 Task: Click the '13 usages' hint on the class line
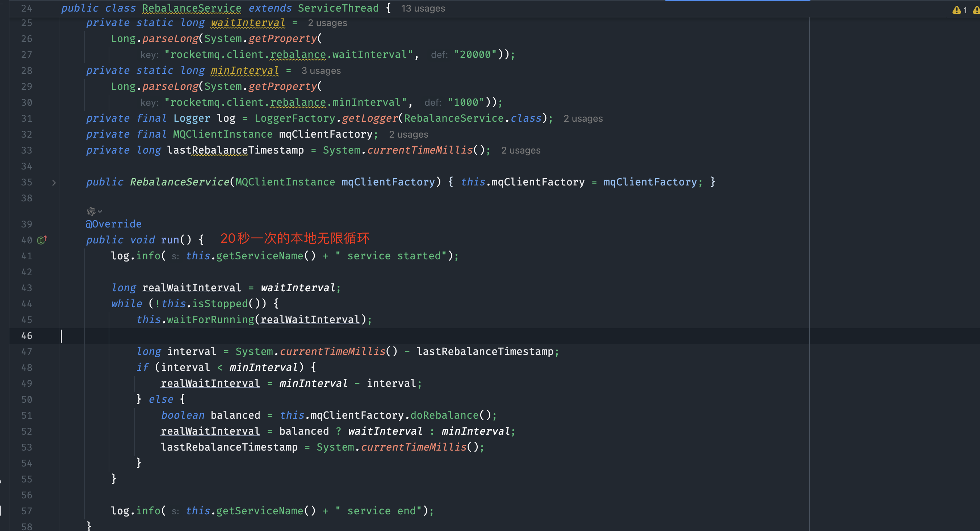(423, 8)
